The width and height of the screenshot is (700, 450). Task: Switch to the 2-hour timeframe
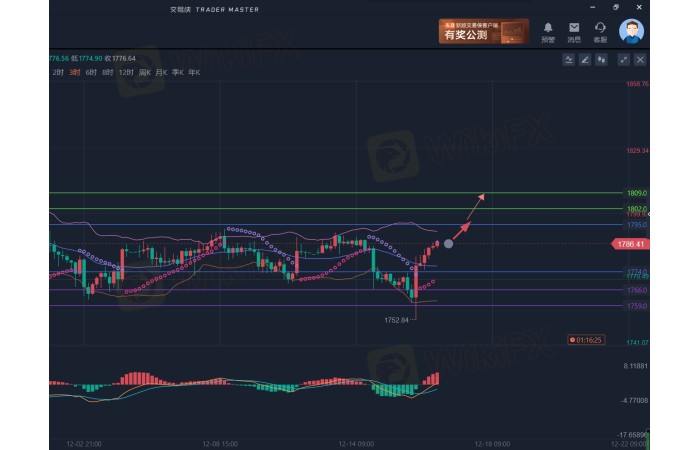58,72
